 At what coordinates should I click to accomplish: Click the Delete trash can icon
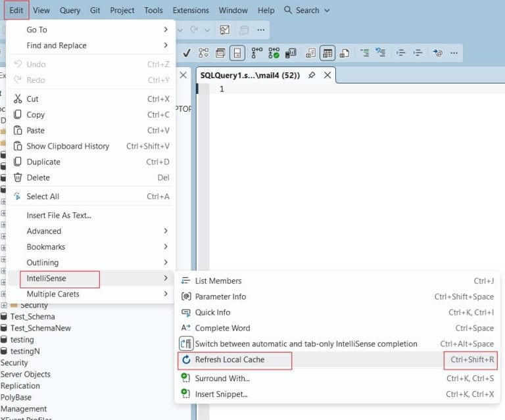(x=18, y=177)
